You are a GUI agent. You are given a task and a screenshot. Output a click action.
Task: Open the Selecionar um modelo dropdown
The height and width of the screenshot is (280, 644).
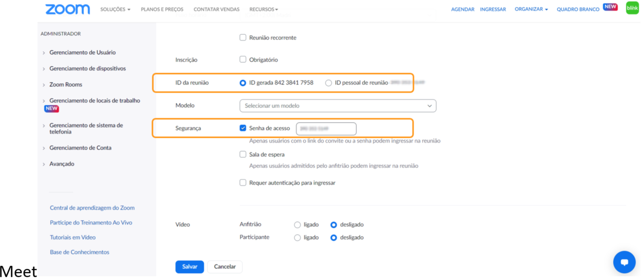point(337,106)
